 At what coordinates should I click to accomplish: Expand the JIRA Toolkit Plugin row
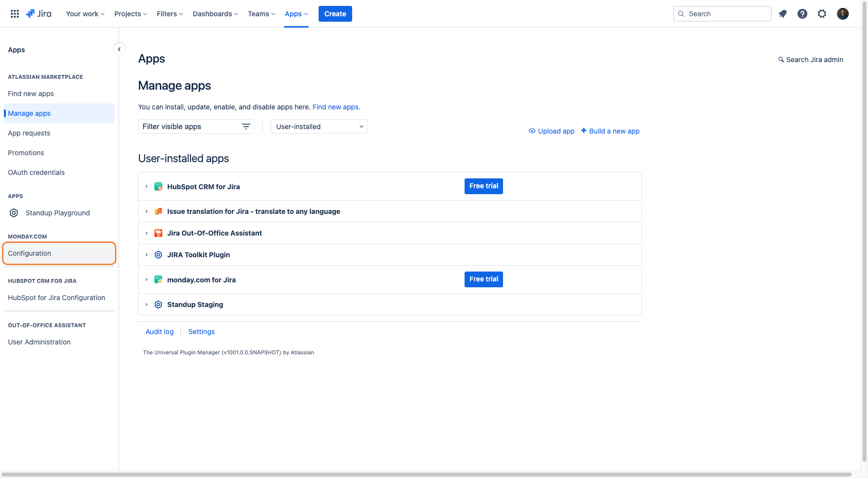(x=146, y=255)
